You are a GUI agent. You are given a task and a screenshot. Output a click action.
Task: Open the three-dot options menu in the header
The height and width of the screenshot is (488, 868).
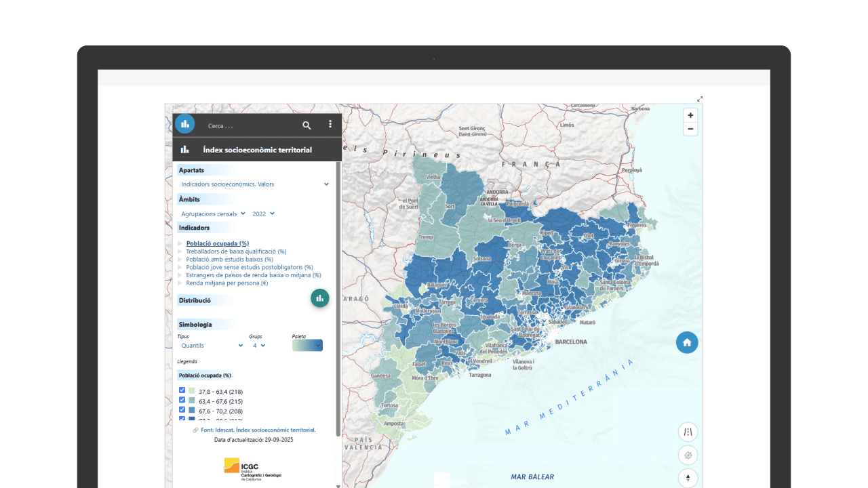pos(330,125)
